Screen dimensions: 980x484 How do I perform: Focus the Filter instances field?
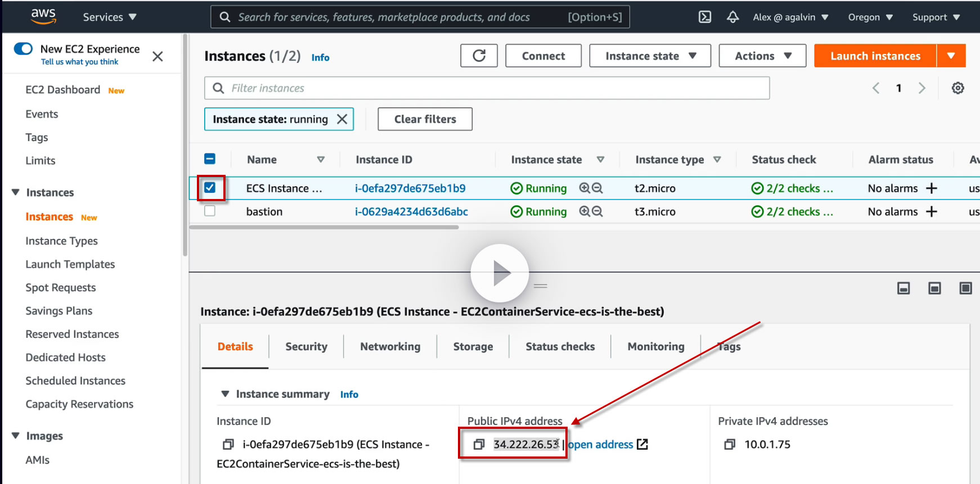point(487,88)
